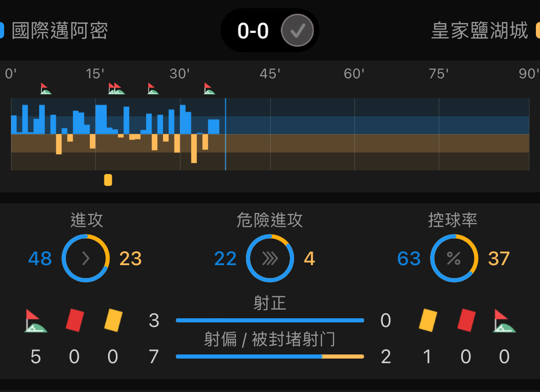This screenshot has width=540, height=392.
Task: Click home team red card icon
Action: (75, 321)
